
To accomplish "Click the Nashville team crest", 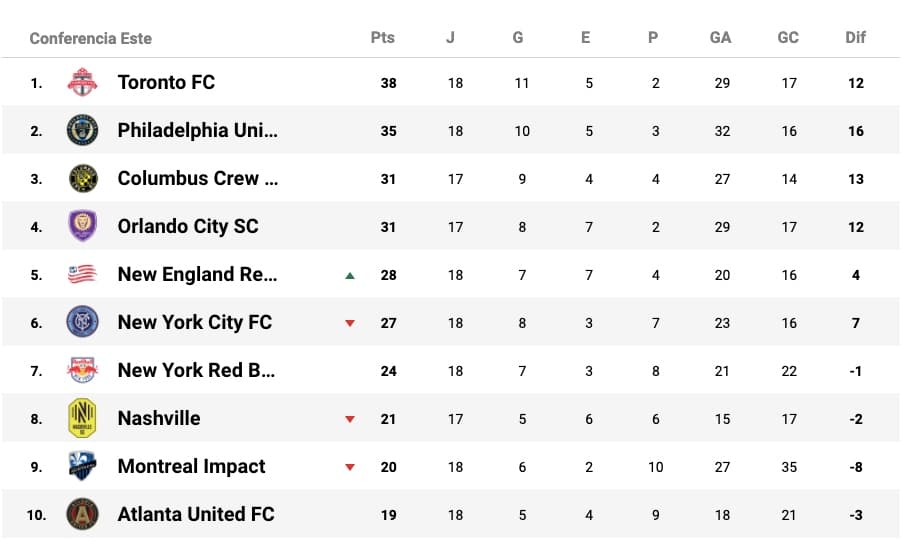I will [82, 418].
